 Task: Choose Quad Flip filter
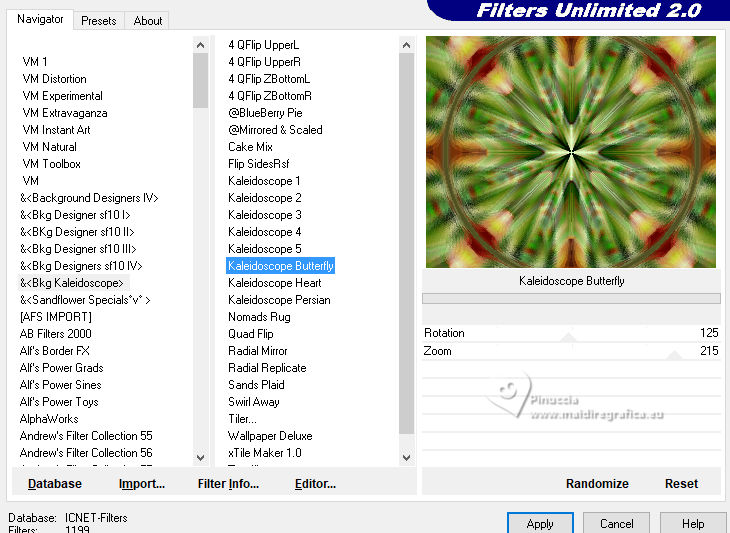click(250, 334)
